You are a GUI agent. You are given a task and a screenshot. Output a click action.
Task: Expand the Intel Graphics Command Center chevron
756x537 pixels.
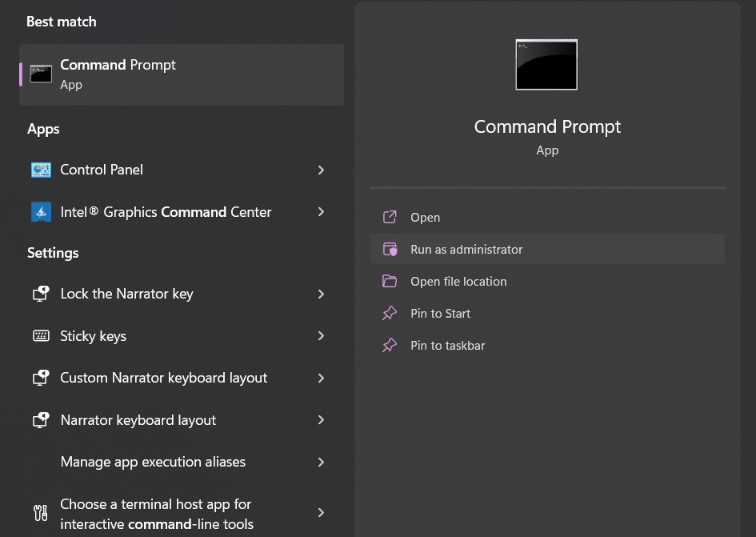click(321, 212)
